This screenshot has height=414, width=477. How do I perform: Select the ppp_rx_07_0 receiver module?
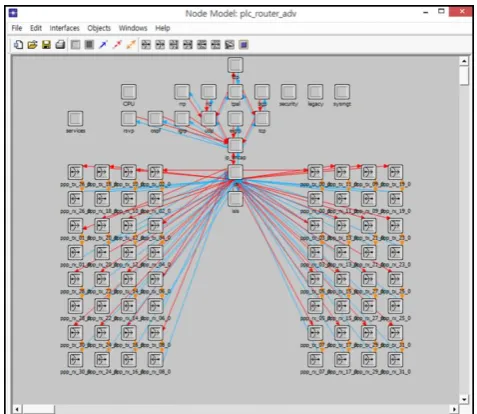click(x=315, y=359)
